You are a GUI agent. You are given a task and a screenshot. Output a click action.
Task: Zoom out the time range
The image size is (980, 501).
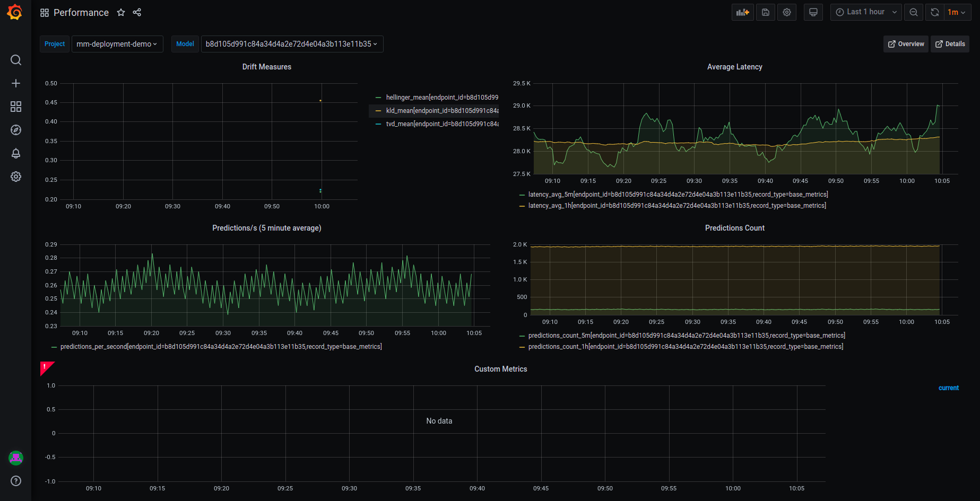click(x=914, y=12)
